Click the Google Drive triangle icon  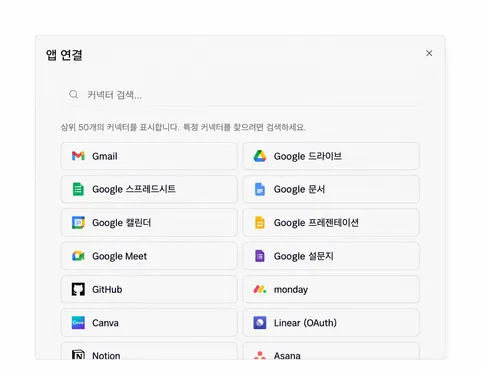(x=260, y=156)
